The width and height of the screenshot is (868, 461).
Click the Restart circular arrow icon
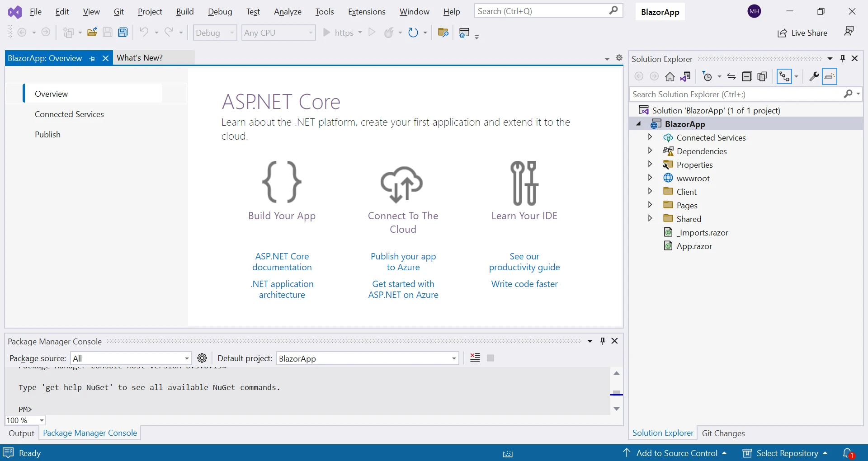pos(413,33)
